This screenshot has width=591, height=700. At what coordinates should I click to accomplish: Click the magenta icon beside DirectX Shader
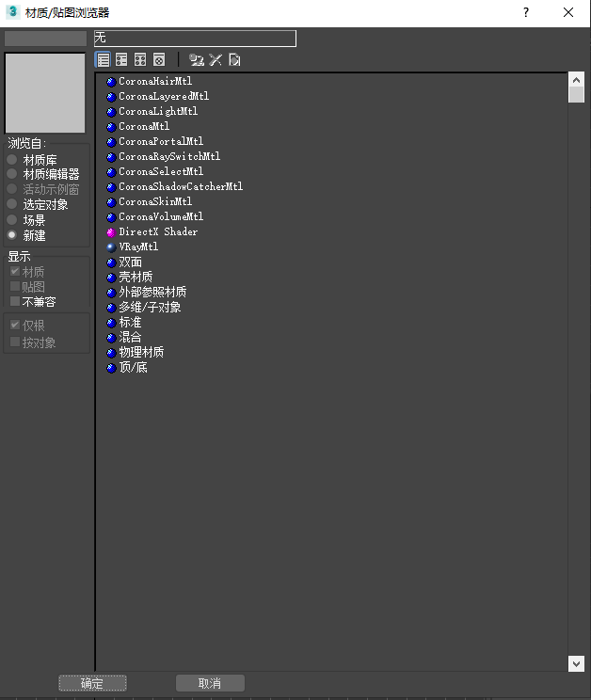[x=112, y=232]
